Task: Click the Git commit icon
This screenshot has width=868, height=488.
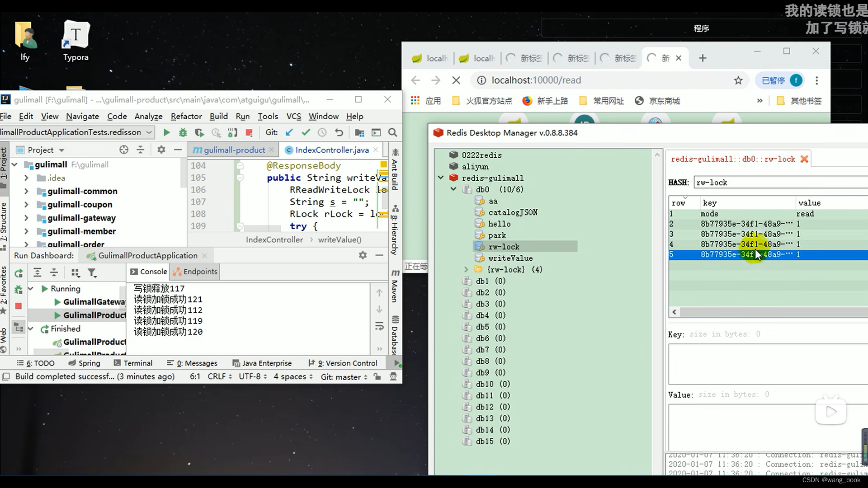Action: point(306,132)
